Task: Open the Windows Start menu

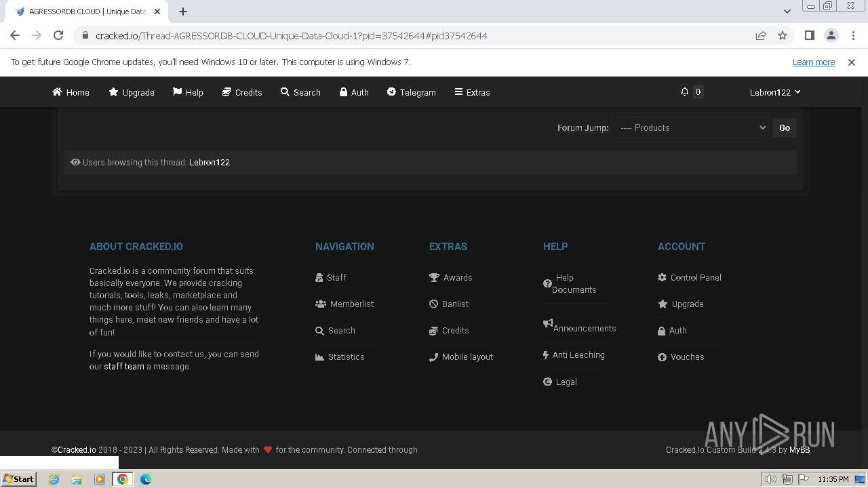Action: 19,479
